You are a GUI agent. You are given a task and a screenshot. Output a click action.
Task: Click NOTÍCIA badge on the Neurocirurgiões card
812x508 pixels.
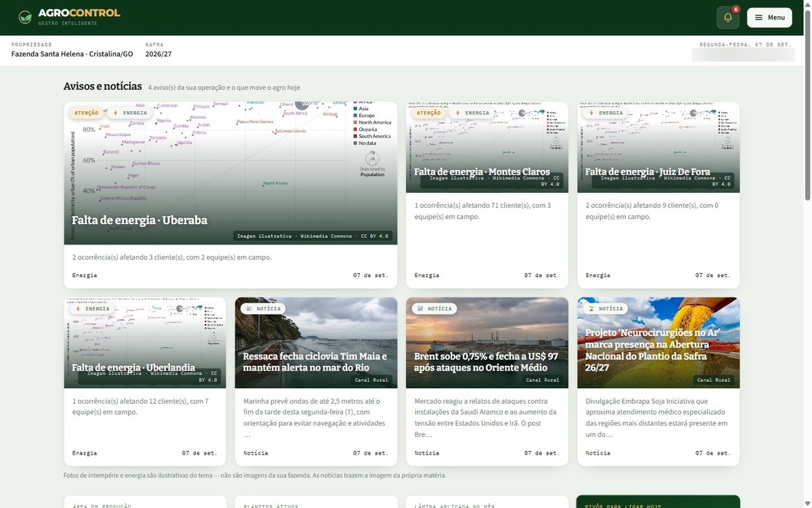[x=605, y=309]
